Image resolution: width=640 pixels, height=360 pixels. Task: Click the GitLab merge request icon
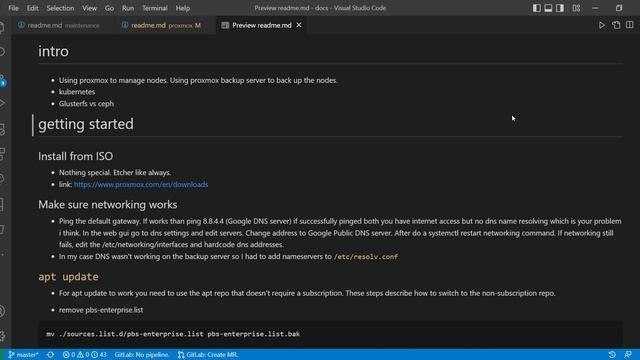coord(181,355)
